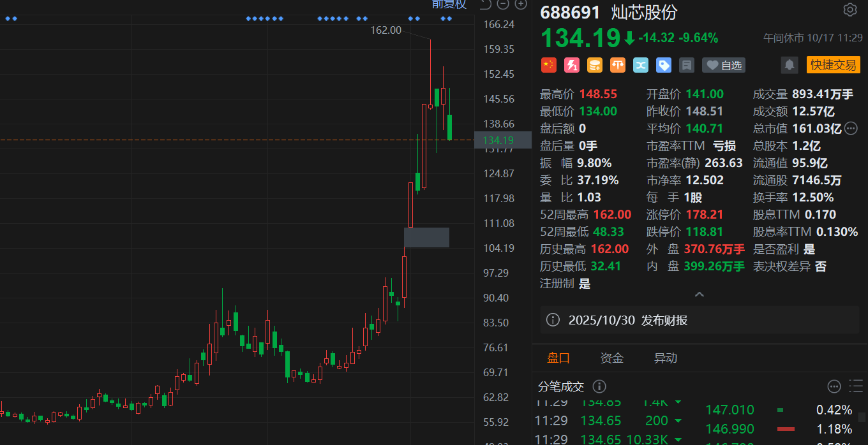Toggle the price alert bell

click(789, 65)
